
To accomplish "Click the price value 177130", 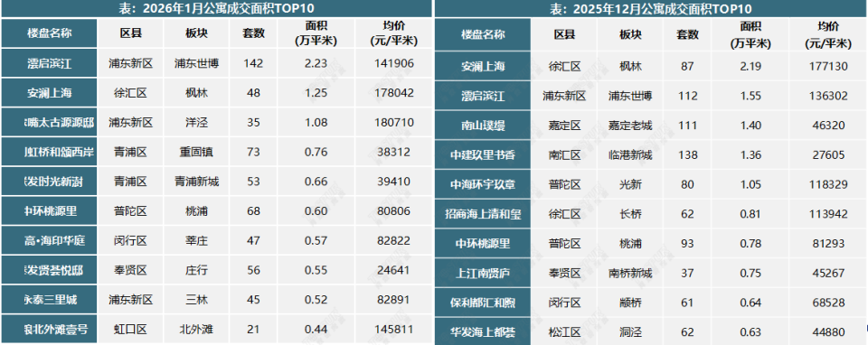I will (x=827, y=66).
